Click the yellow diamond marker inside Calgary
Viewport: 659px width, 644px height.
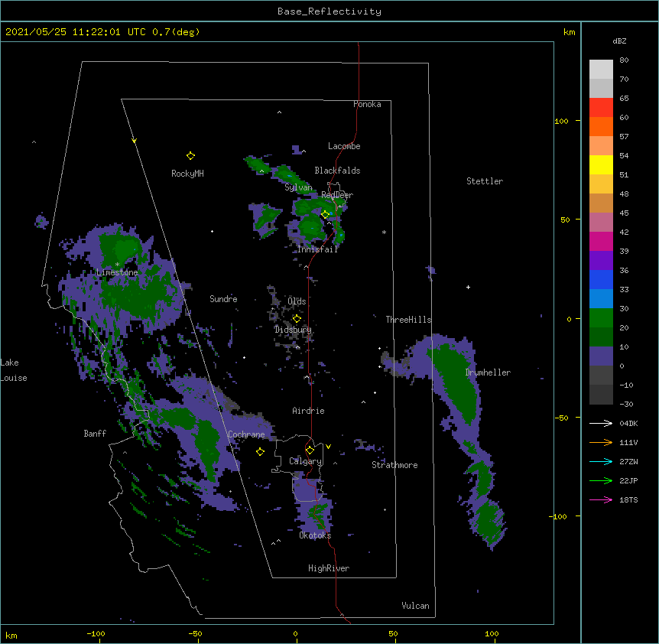pyautogui.click(x=310, y=450)
